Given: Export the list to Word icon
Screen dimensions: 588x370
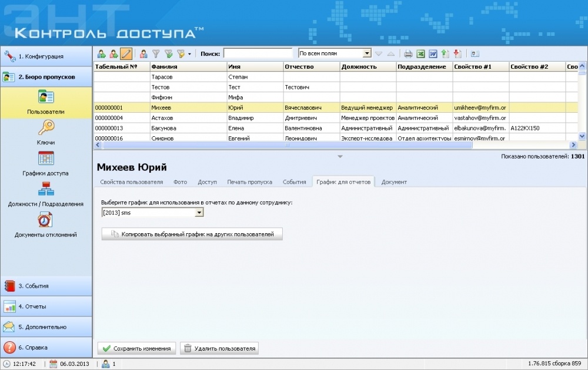Looking at the screenshot, I should pyautogui.click(x=433, y=54).
